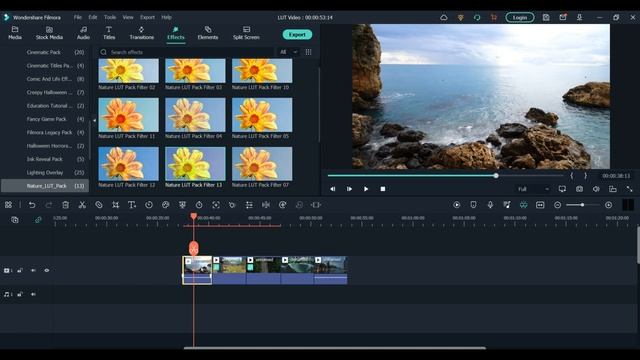Step back one frame in preview

333,189
